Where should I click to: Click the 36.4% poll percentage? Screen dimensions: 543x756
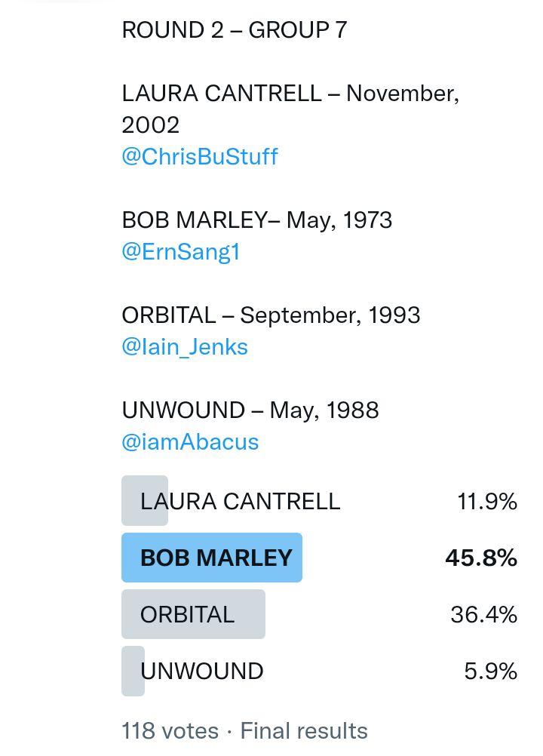click(484, 614)
